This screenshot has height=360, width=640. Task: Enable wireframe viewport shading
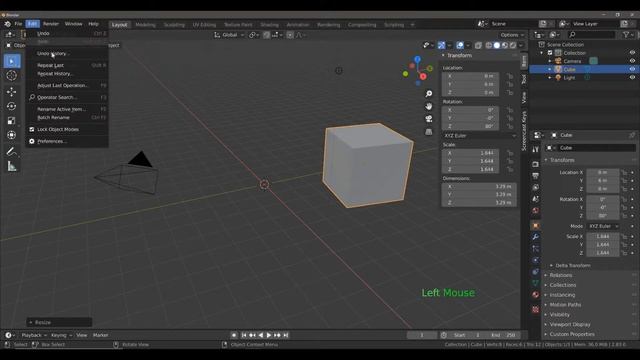489,45
